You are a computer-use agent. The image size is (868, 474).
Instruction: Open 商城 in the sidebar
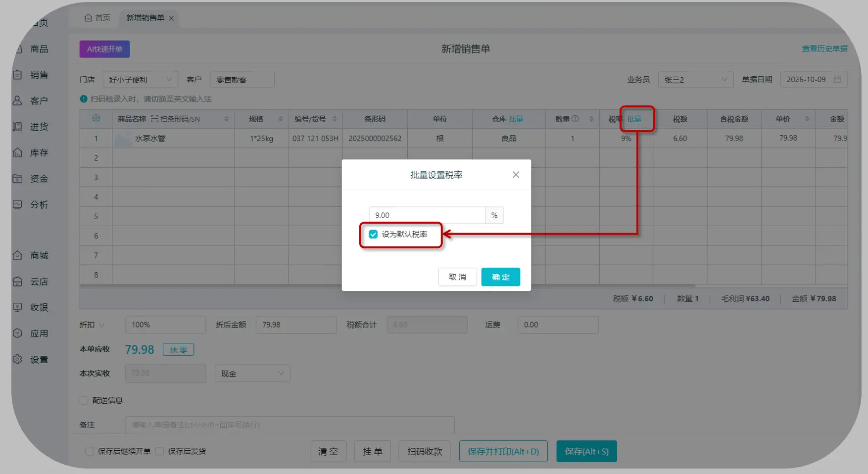(x=30, y=255)
